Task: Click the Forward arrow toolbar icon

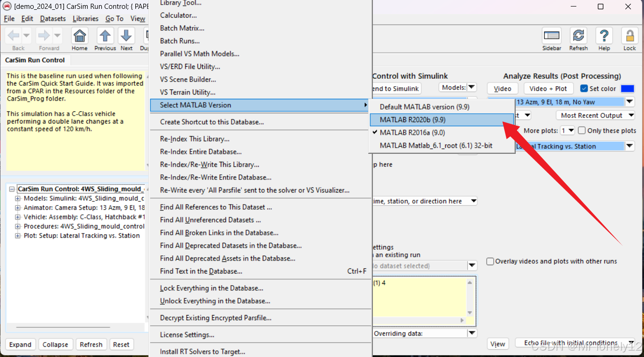Action: (44, 35)
